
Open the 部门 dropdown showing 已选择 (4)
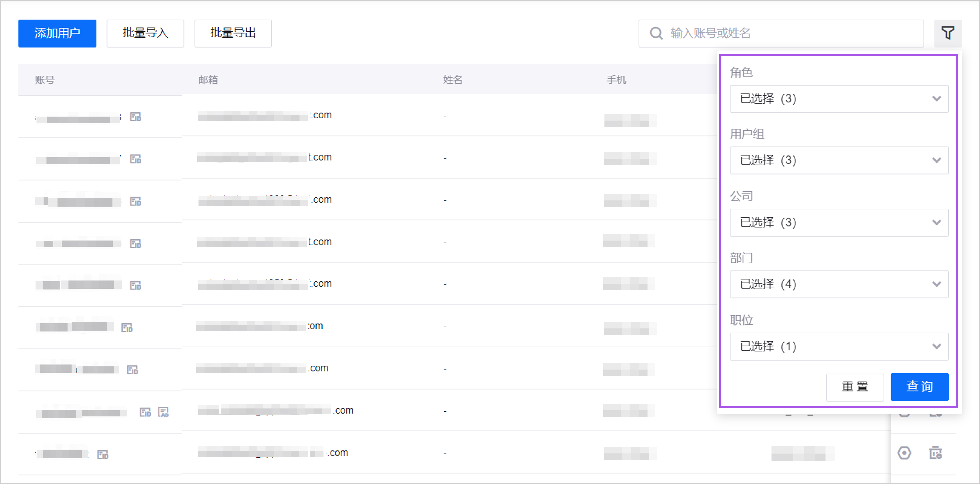click(x=839, y=284)
